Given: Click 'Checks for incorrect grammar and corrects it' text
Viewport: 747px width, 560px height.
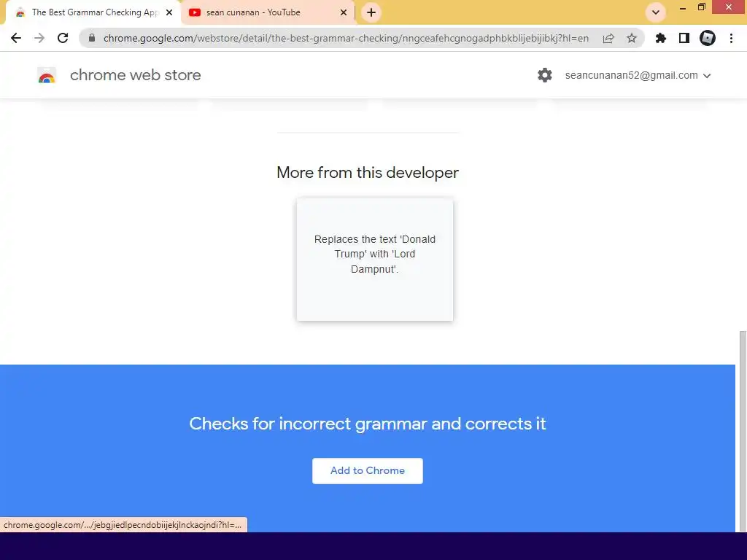Looking at the screenshot, I should 368,424.
